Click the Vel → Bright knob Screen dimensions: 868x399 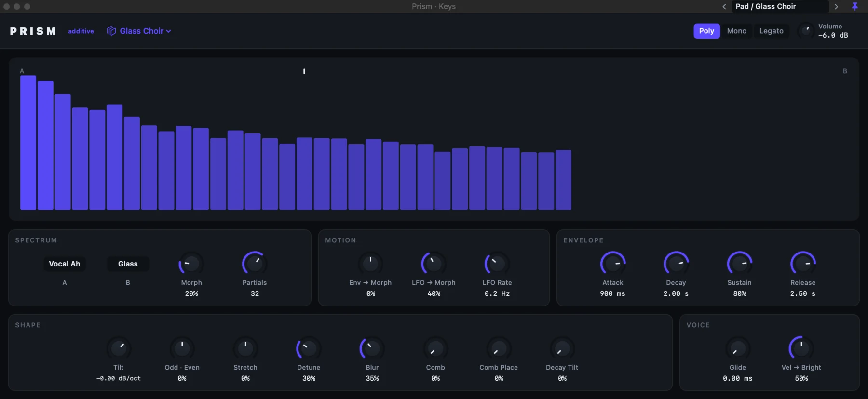[x=801, y=348]
